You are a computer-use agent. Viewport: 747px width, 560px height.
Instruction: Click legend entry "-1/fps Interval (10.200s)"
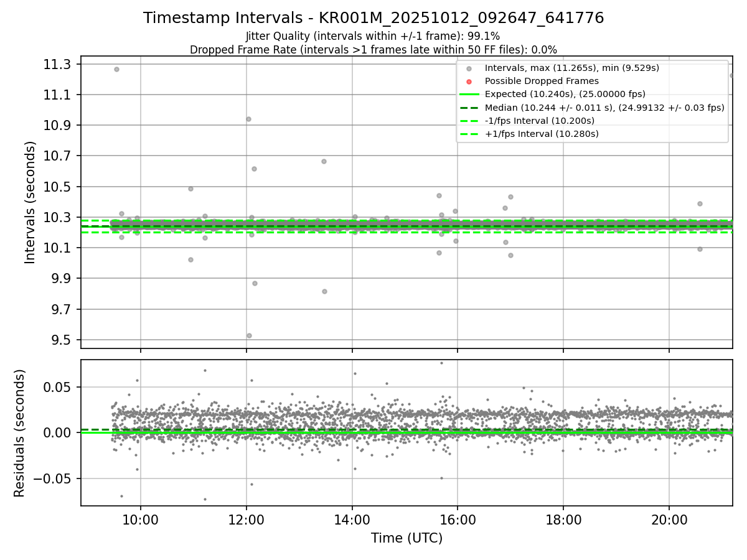coord(539,121)
